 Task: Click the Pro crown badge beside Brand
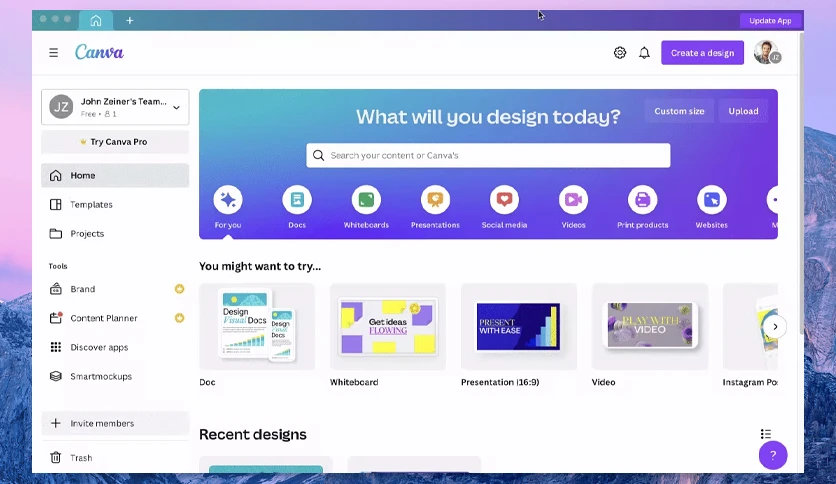(x=180, y=289)
